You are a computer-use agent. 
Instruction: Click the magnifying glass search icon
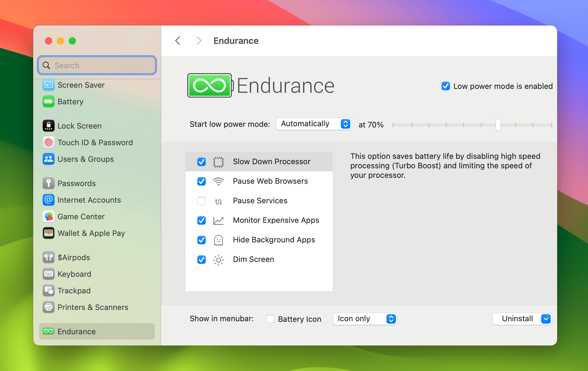47,65
